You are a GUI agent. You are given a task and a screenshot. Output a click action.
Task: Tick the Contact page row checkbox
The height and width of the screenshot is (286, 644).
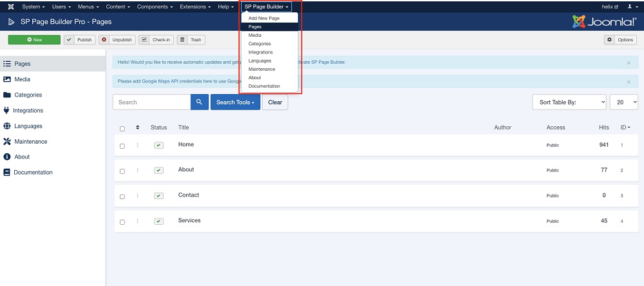coord(122,196)
